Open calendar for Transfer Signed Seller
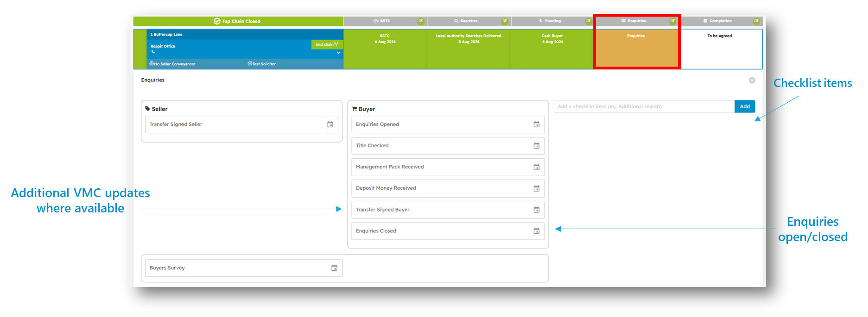This screenshot has width=868, height=317. click(330, 124)
